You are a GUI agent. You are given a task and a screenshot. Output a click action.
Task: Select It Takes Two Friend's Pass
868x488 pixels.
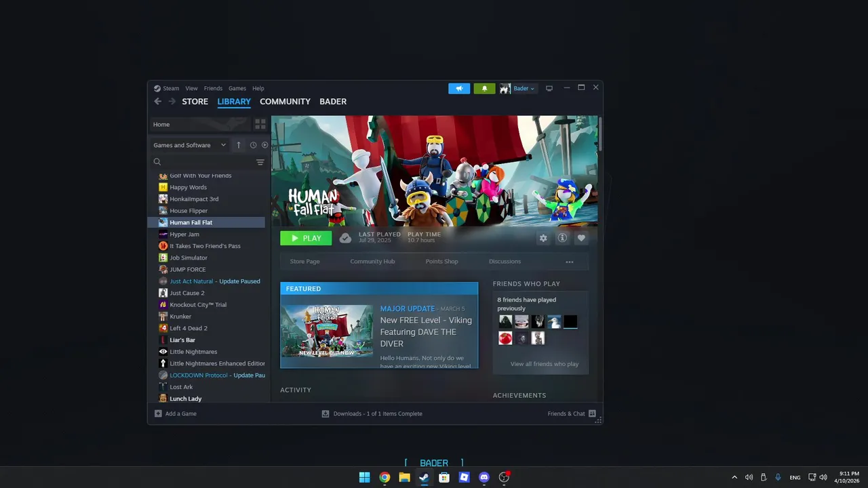pos(205,246)
